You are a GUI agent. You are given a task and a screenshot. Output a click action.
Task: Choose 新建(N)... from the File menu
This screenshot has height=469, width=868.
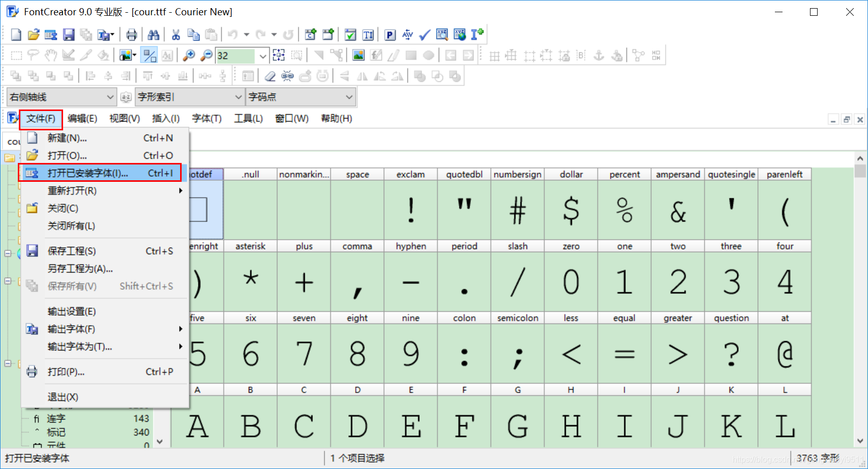(x=104, y=138)
